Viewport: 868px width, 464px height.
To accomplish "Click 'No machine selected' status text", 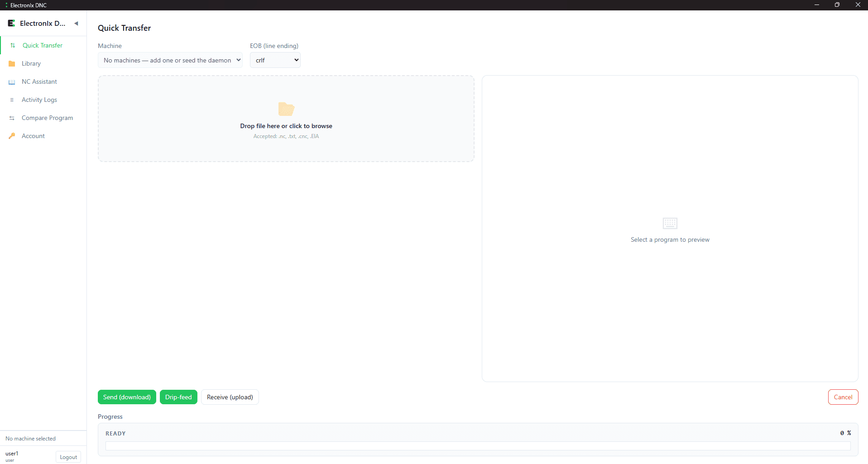I will pyautogui.click(x=30, y=439).
